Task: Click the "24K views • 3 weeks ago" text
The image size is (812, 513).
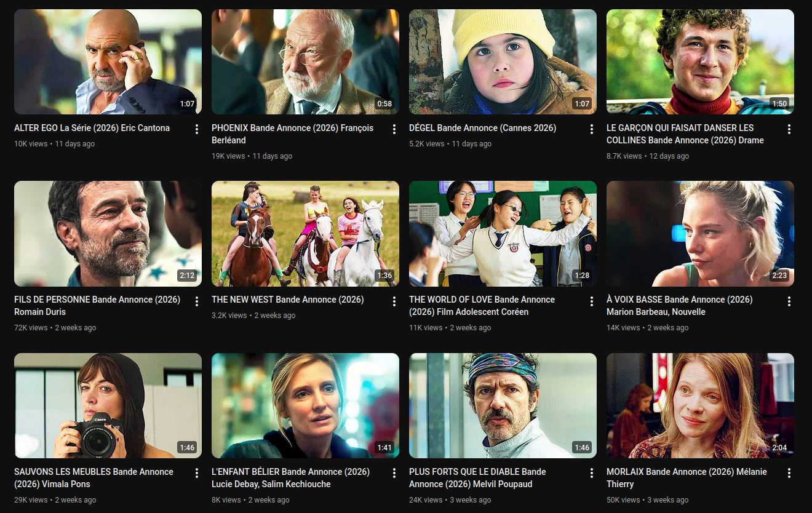Action: (x=450, y=500)
